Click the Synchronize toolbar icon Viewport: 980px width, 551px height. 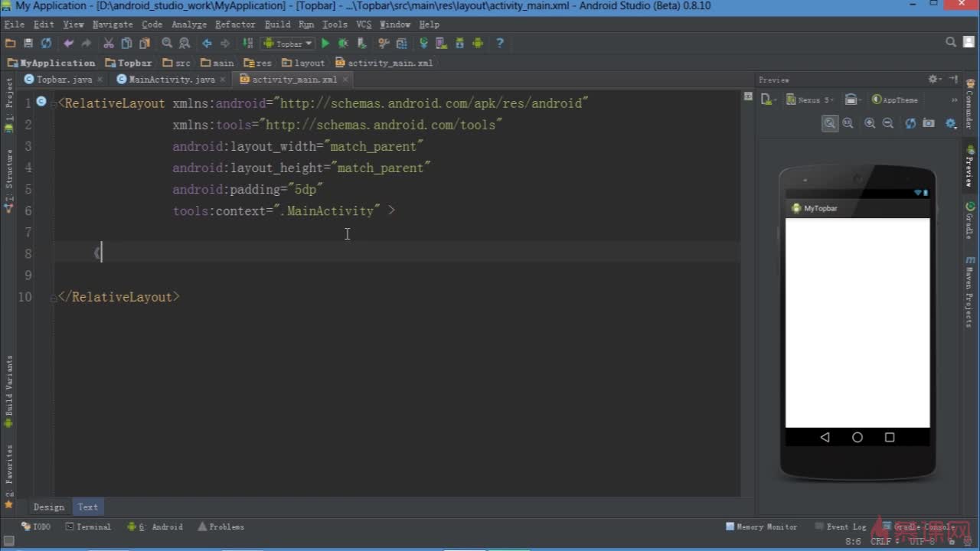coord(46,43)
